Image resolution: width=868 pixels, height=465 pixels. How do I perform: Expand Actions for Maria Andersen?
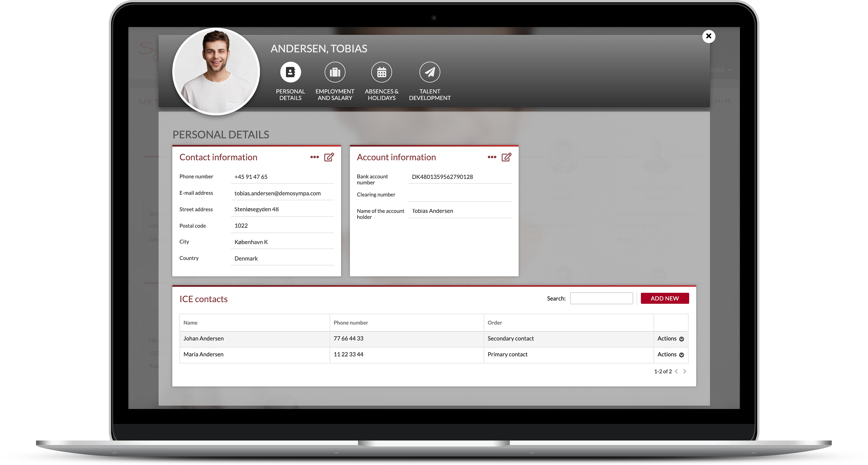pos(671,354)
